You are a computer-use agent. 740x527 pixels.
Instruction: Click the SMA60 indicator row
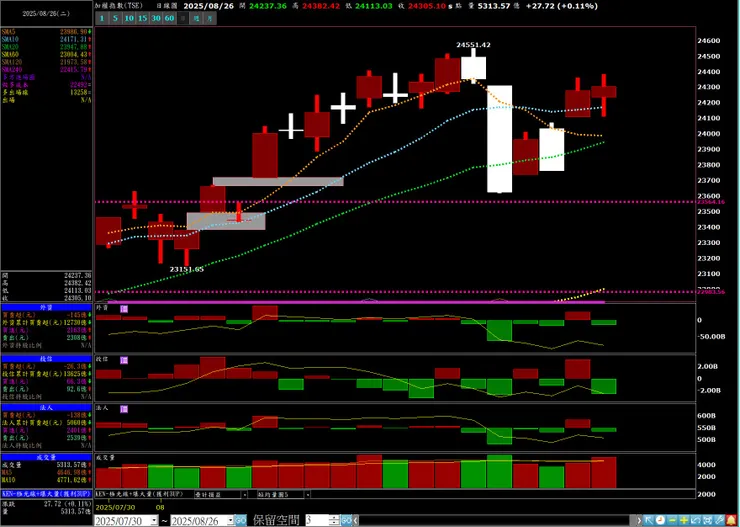pyautogui.click(x=46, y=54)
